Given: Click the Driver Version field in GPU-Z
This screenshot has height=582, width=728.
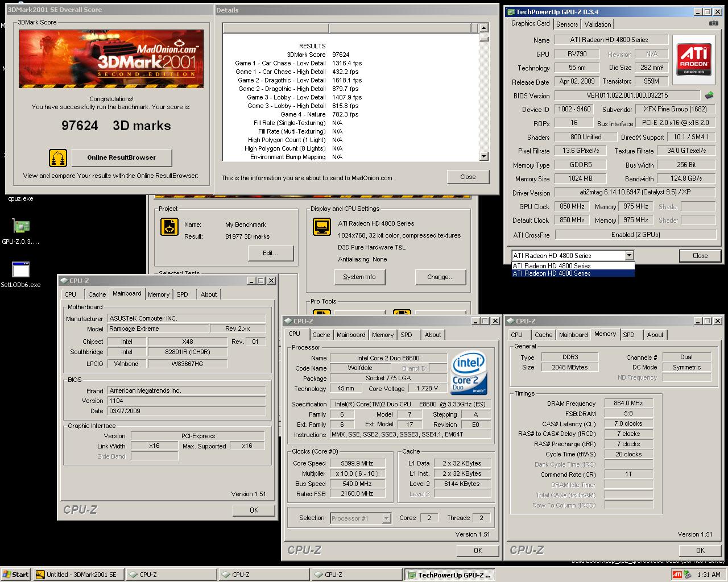Looking at the screenshot, I should (635, 193).
